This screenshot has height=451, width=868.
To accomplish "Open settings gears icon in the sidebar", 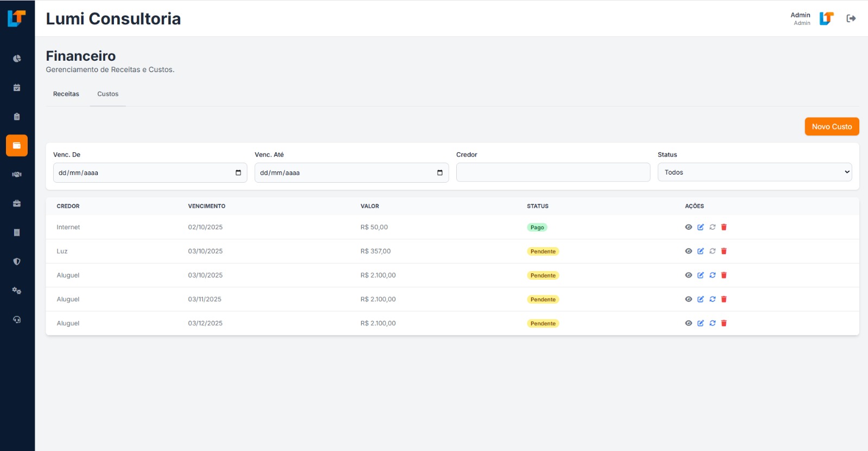I will tap(17, 291).
